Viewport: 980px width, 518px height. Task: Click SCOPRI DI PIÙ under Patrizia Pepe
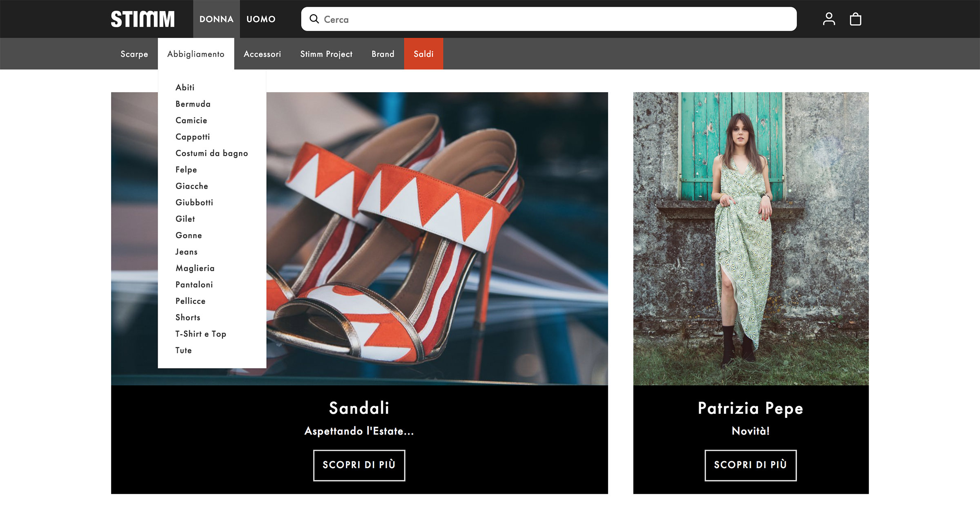pyautogui.click(x=751, y=465)
